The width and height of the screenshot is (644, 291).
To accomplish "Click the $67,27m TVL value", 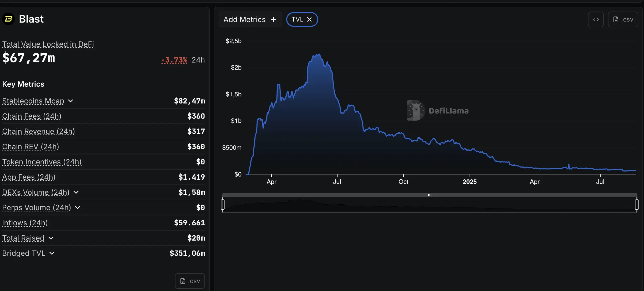I will pyautogui.click(x=29, y=58).
